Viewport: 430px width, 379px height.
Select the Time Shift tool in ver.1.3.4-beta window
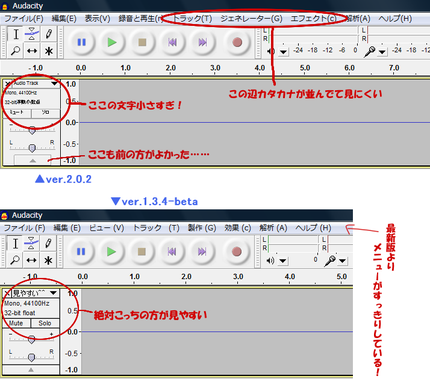pyautogui.click(x=32, y=260)
